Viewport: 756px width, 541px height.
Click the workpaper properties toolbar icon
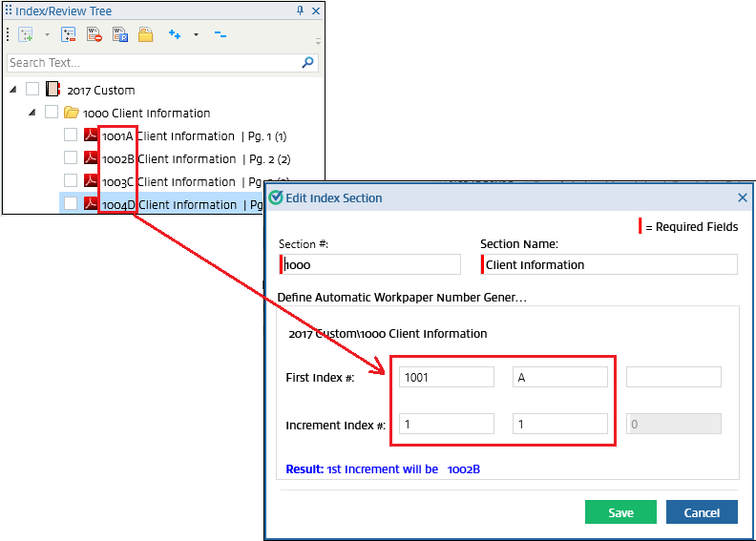(120, 34)
